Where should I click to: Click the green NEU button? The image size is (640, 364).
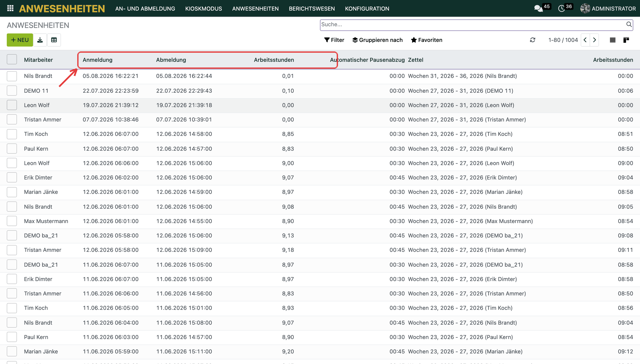(20, 40)
